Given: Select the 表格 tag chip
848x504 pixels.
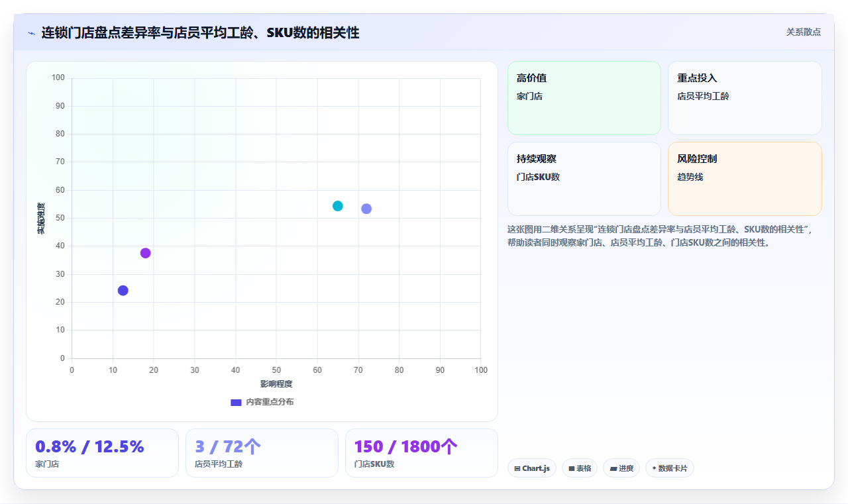Looking at the screenshot, I should tap(580, 468).
